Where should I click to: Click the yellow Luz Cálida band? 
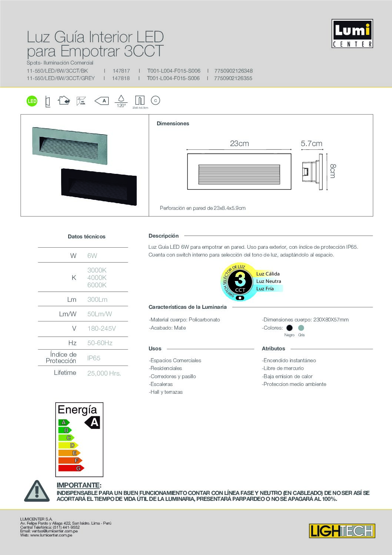coord(268,274)
